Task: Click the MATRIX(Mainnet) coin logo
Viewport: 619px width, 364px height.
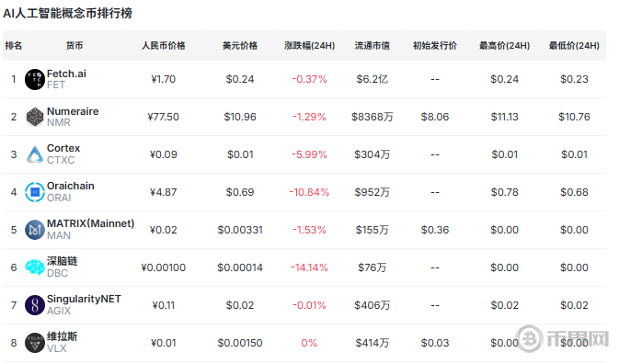Action: [x=35, y=230]
